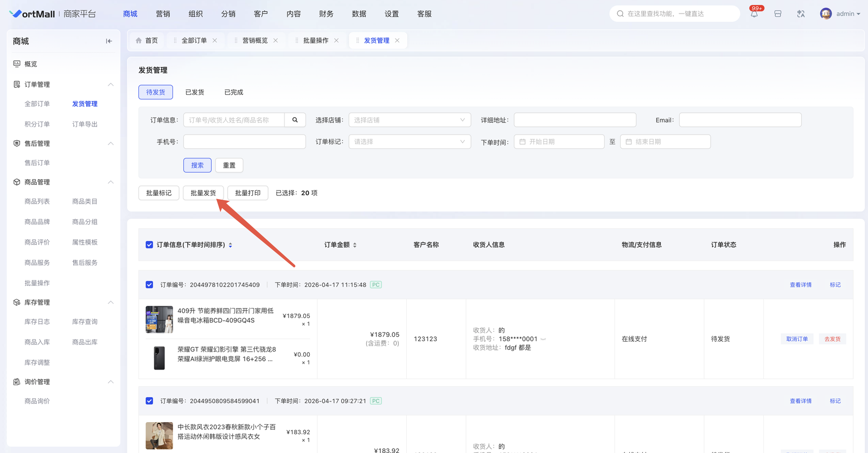Toggle the select-all orders checkbox
The height and width of the screenshot is (453, 868).
click(x=149, y=245)
